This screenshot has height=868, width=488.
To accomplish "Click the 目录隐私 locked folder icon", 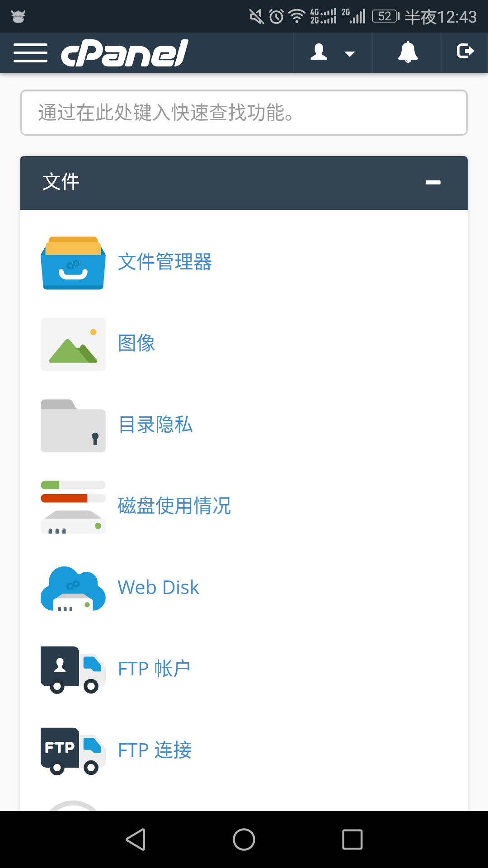I will [x=73, y=426].
